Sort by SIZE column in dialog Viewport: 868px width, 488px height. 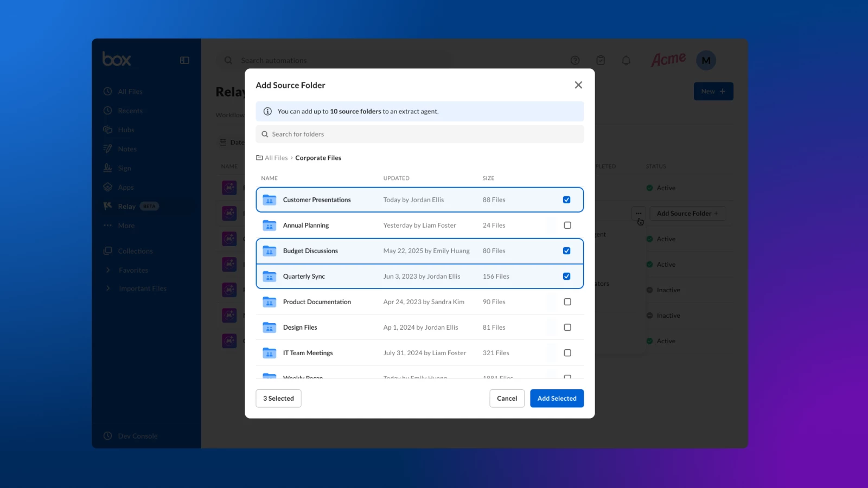(488, 178)
